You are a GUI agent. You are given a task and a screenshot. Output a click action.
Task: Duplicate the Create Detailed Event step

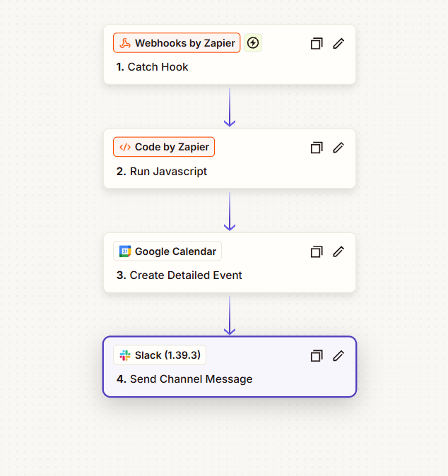pyautogui.click(x=317, y=251)
